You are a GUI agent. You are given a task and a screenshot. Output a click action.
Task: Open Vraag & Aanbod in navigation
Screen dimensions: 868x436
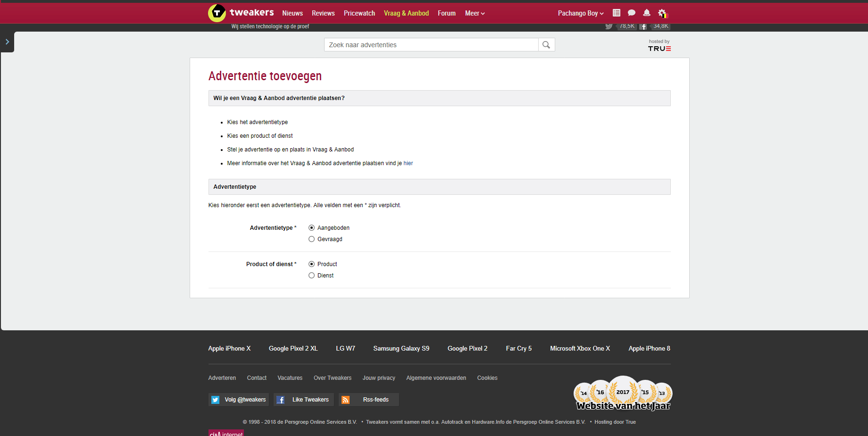pyautogui.click(x=406, y=13)
